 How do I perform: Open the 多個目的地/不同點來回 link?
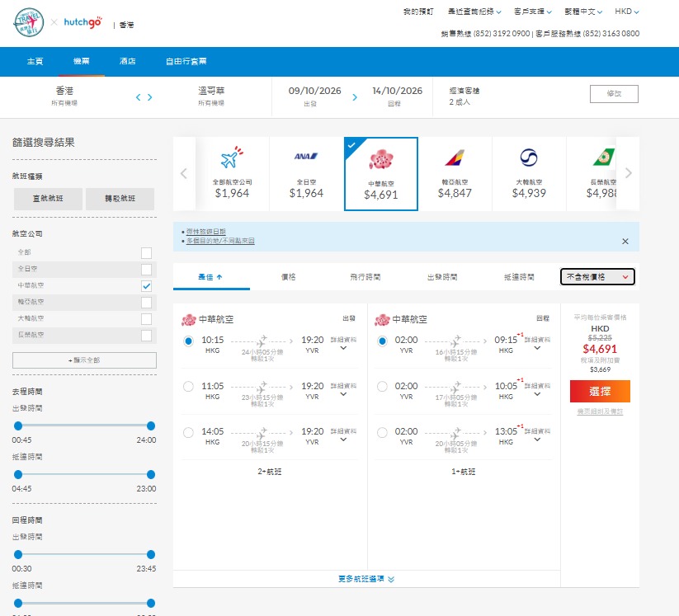click(x=220, y=241)
